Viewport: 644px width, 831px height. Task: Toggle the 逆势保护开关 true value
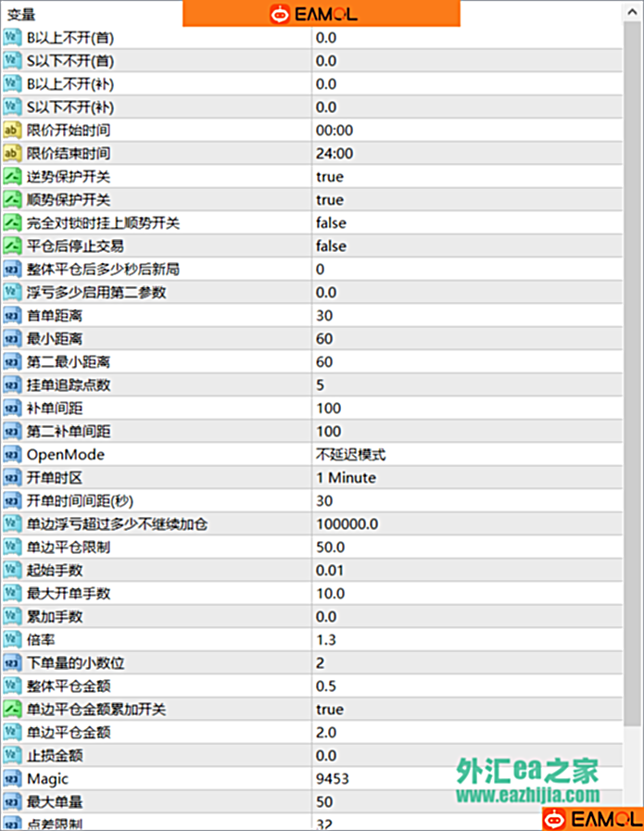tap(329, 177)
